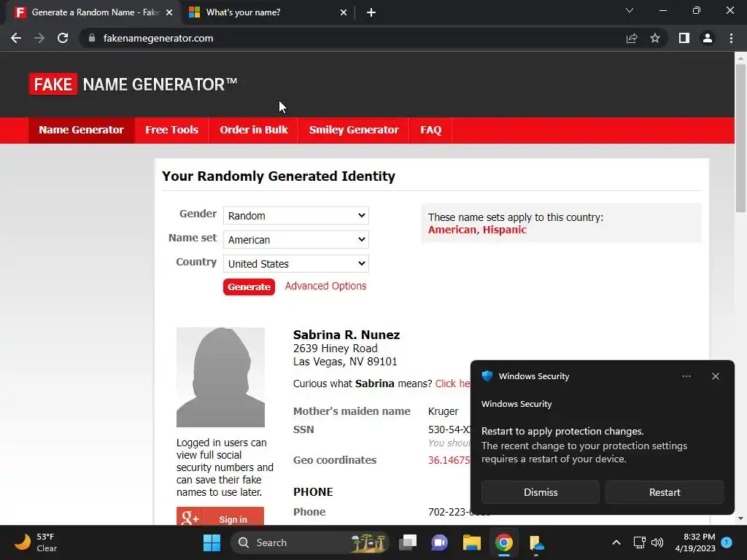
Task: Open the Windows Start menu
Action: [x=212, y=542]
